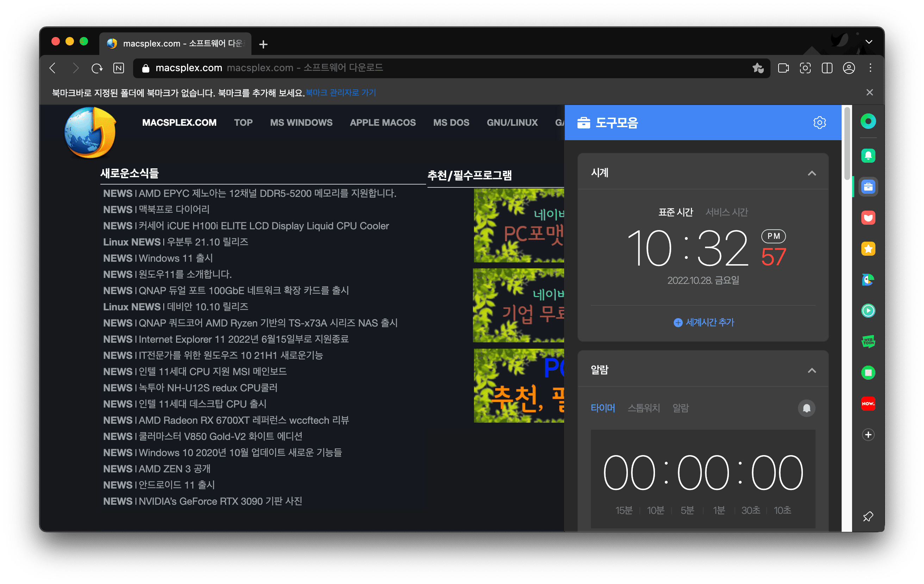Close the bookmark bar notice

(869, 93)
